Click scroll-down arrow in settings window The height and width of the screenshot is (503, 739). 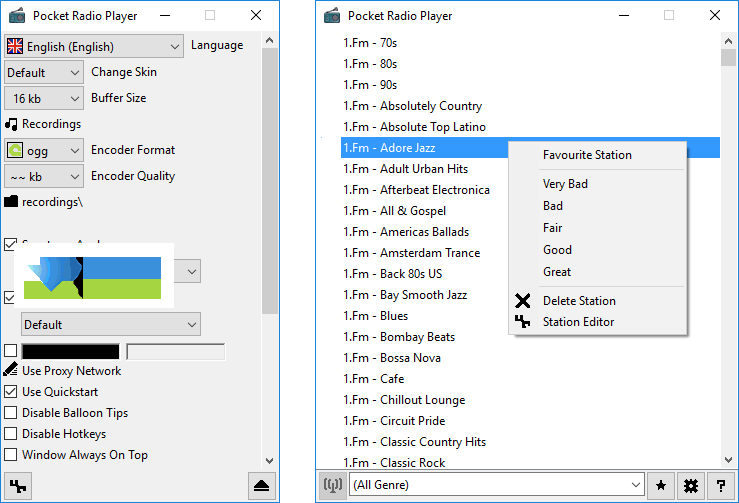click(x=270, y=461)
